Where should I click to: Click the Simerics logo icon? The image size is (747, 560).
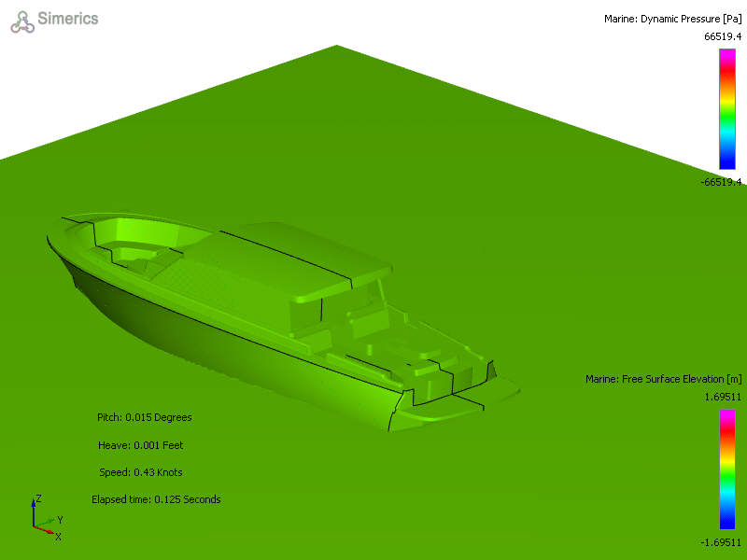pyautogui.click(x=22, y=21)
